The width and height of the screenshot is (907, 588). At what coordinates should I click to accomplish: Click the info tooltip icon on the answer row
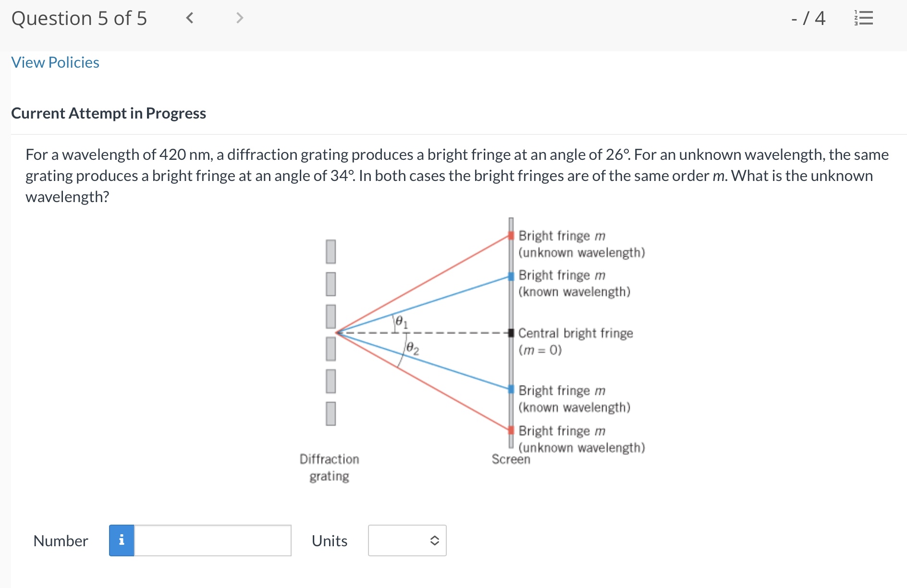[122, 540]
